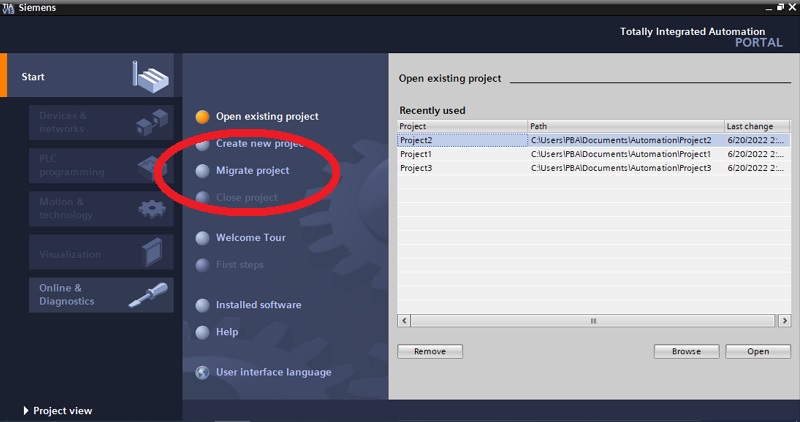Click the left arrow of the horizontal scrollbar
Screen dimensions: 800x422
pyautogui.click(x=404, y=320)
